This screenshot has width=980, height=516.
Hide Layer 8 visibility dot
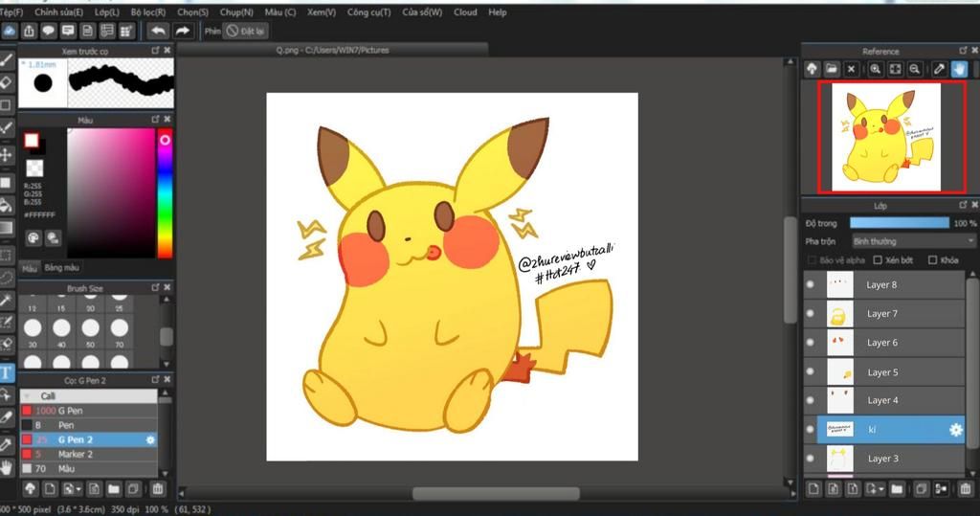[811, 284]
